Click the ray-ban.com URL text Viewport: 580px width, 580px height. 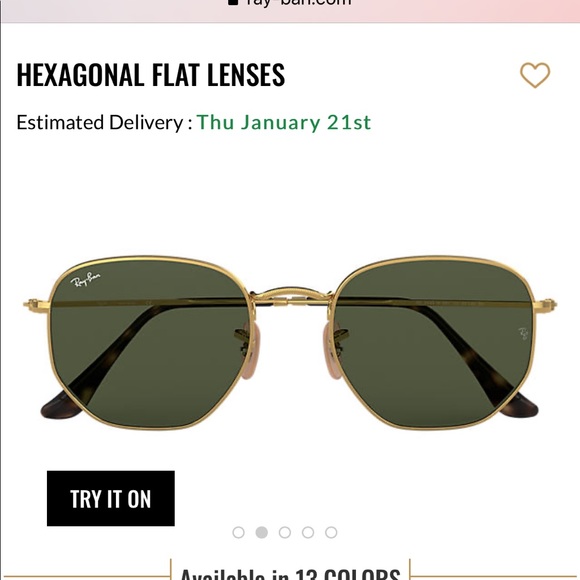click(298, 2)
